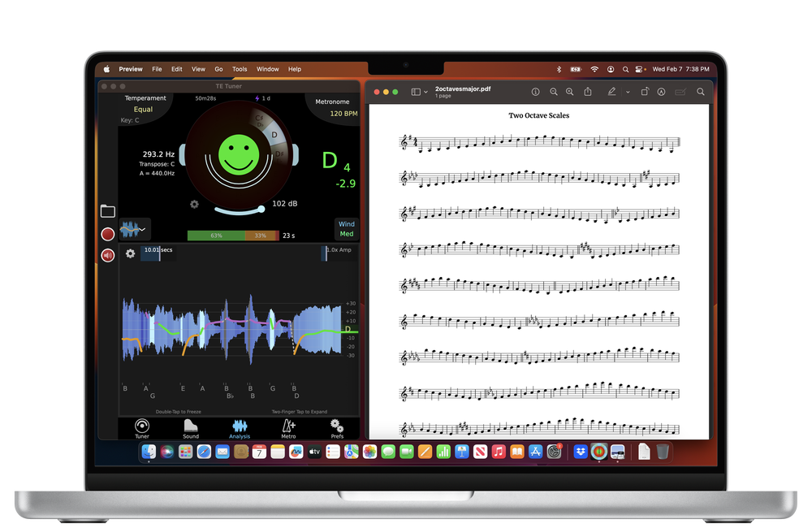Zoom in on 2octavesmajor.pdf with the magnifier icon
Screen dimensions: 812x528
(571, 91)
